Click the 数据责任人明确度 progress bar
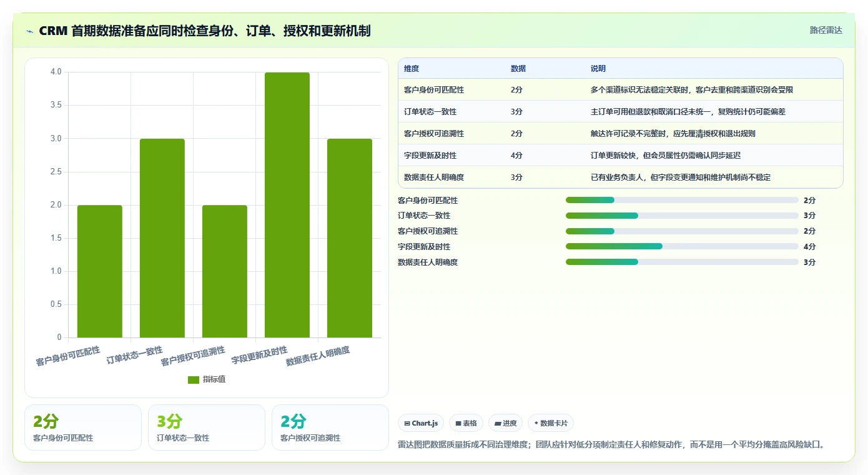This screenshot has height=475, width=868. tap(682, 262)
